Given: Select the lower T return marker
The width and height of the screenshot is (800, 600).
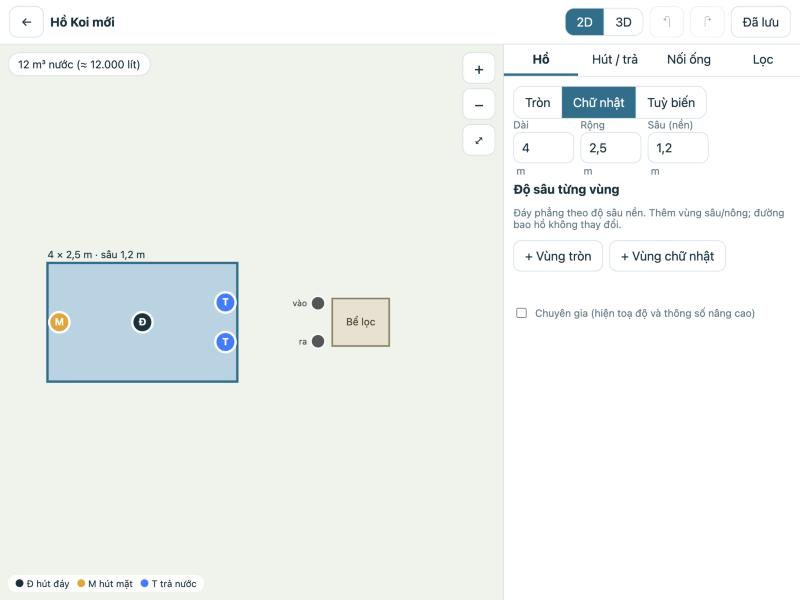Looking at the screenshot, I should point(225,342).
